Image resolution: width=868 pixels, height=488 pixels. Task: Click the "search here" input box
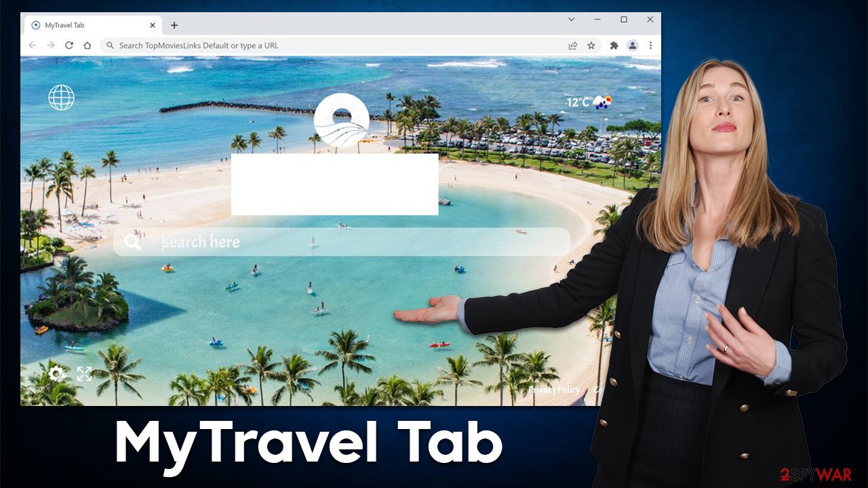(341, 242)
